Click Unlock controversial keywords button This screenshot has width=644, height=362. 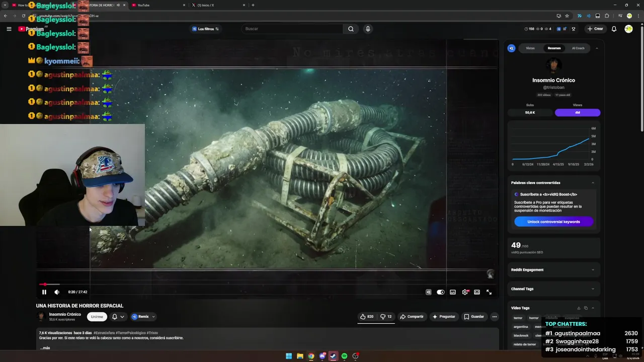click(x=553, y=222)
